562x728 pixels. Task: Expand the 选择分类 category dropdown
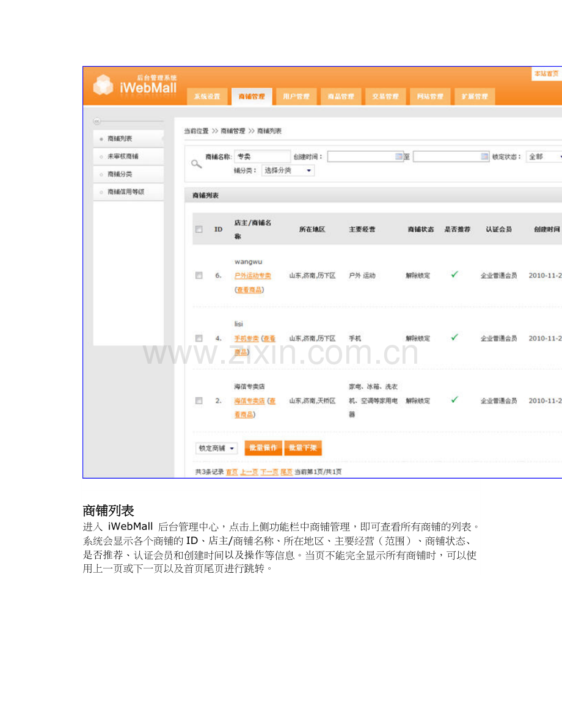click(x=287, y=170)
